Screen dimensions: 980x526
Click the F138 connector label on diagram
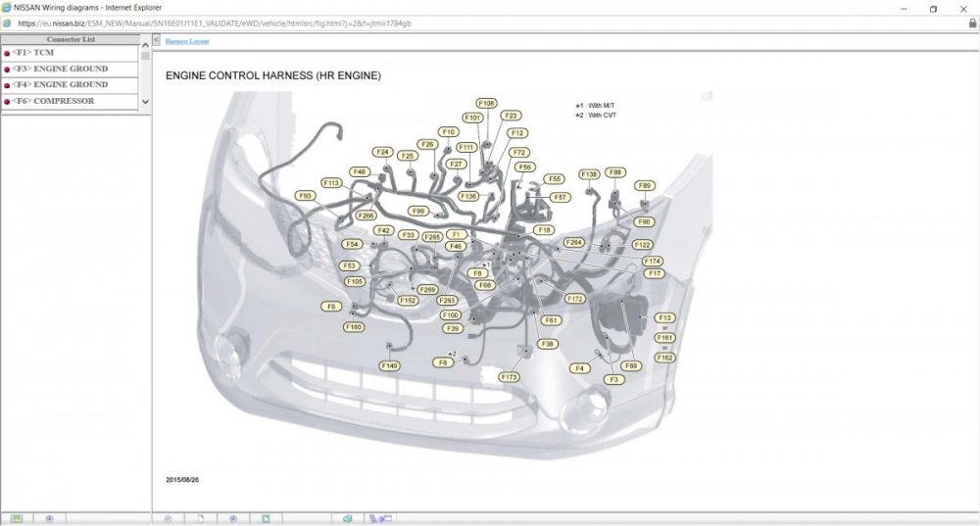(589, 174)
